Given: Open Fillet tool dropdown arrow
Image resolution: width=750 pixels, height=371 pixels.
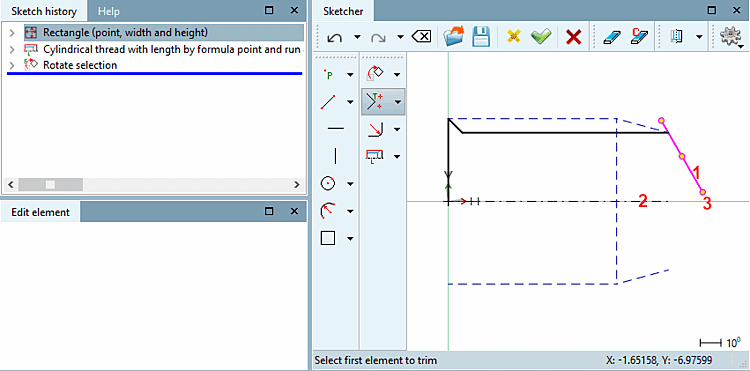Looking at the screenshot, I should [397, 129].
